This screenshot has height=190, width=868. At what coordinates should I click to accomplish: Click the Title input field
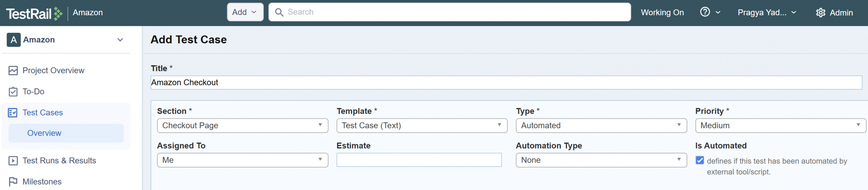click(506, 83)
